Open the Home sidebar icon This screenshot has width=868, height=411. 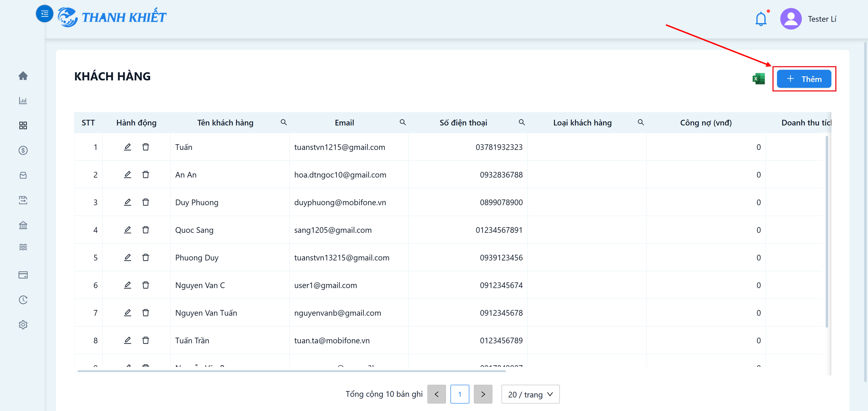click(23, 76)
